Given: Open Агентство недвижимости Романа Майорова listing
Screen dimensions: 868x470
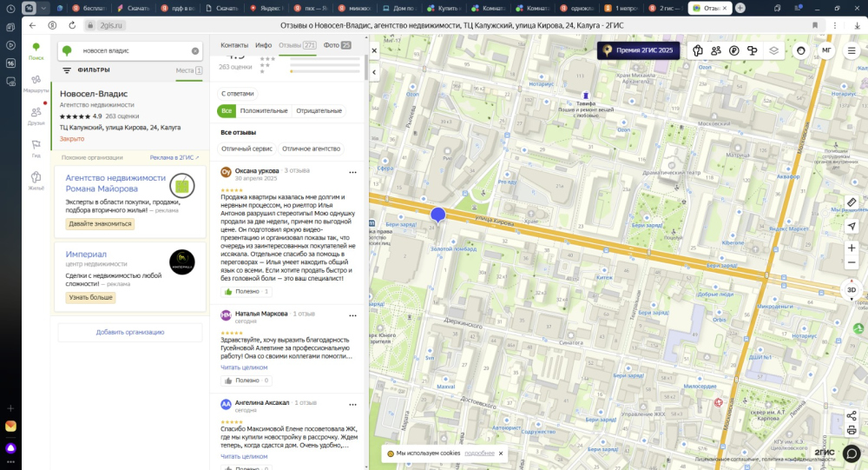Looking at the screenshot, I should 115,183.
